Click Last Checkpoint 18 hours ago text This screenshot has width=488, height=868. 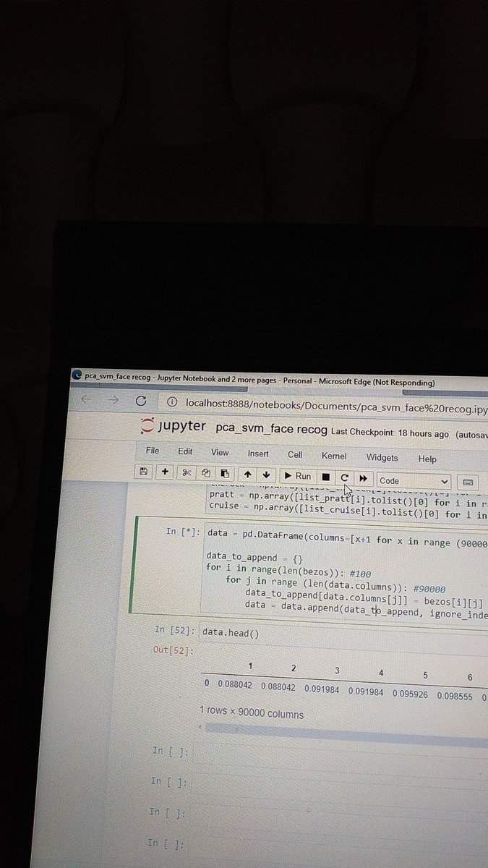(x=390, y=433)
